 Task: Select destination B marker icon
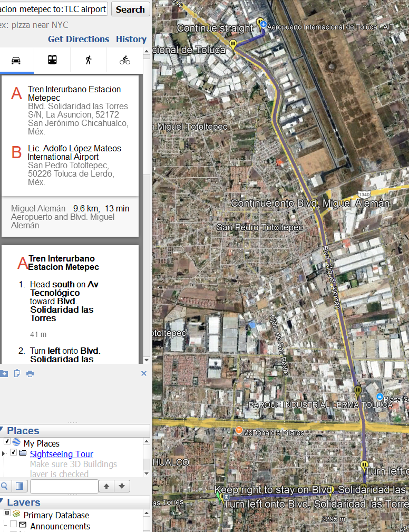[x=16, y=152]
